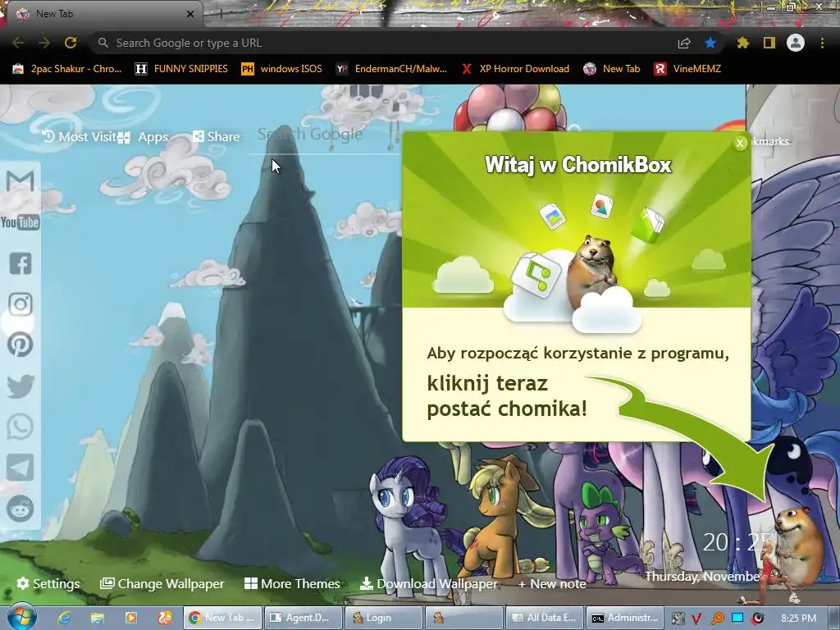Add a New note
The height and width of the screenshot is (630, 840).
[552, 583]
